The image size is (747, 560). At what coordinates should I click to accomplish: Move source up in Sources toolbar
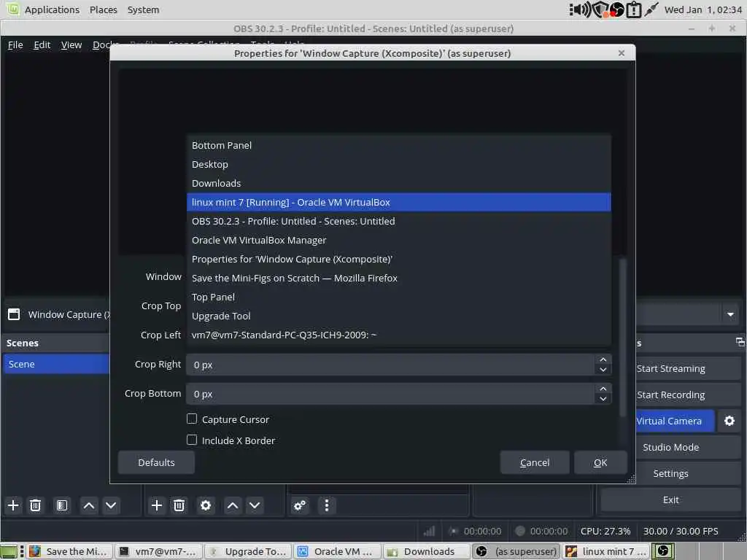pyautogui.click(x=233, y=505)
